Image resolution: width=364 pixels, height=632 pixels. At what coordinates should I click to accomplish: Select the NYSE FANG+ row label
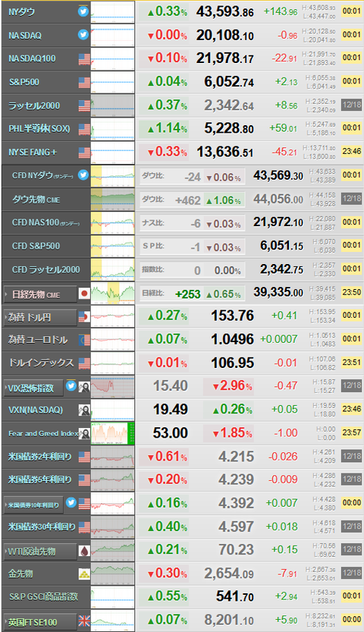click(x=33, y=152)
